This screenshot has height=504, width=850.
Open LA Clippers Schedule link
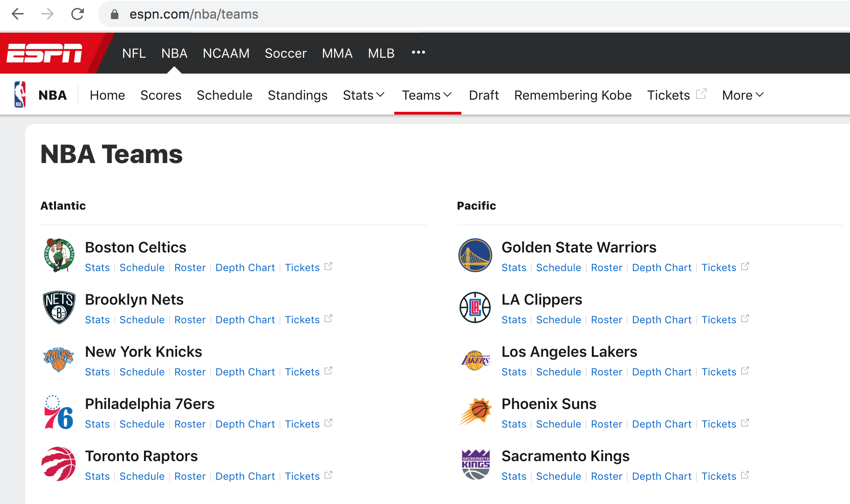[559, 320]
